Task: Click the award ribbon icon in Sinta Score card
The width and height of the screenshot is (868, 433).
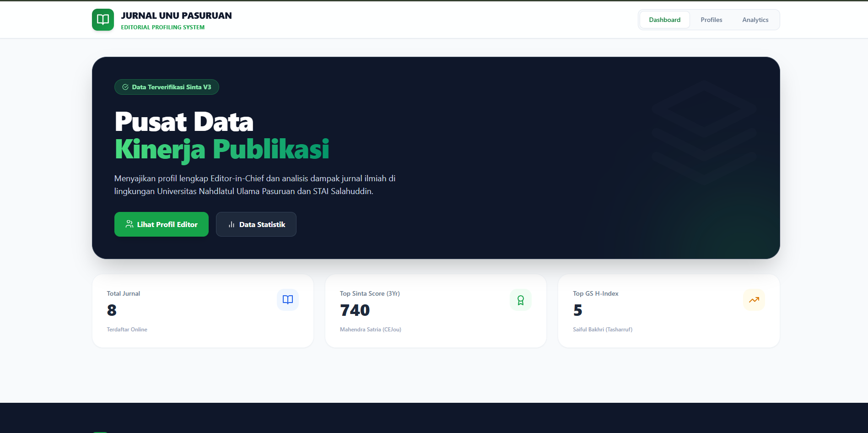Action: pyautogui.click(x=521, y=300)
